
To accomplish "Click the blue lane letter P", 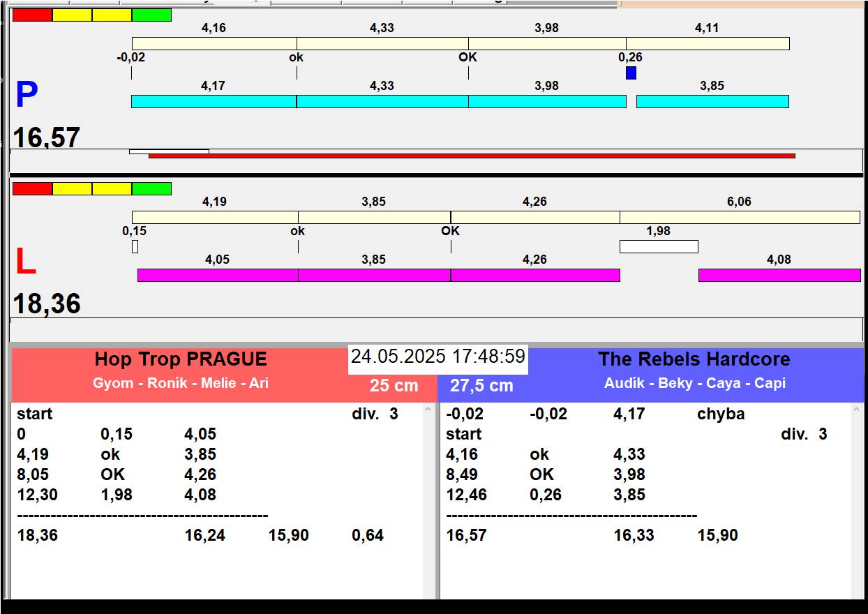I will tap(27, 95).
